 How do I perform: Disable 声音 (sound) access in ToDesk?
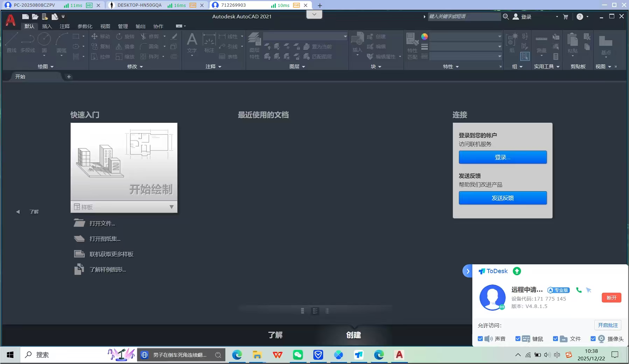[x=481, y=338]
